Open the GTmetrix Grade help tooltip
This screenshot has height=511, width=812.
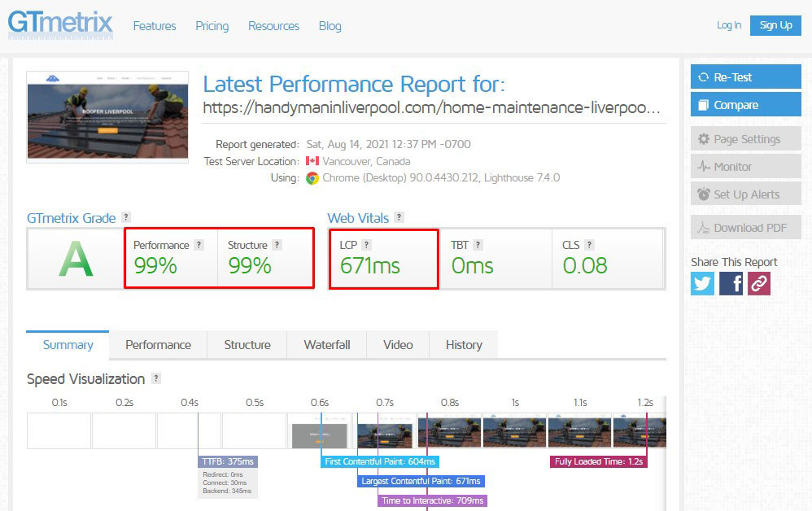[x=126, y=216]
